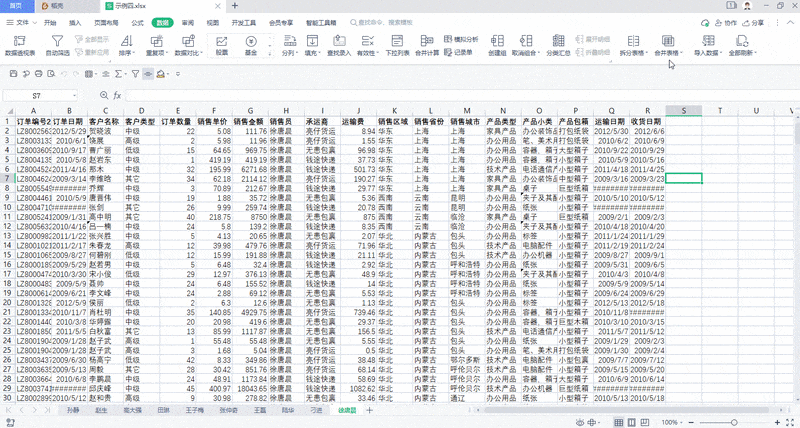Screen dimensions: 800x428
Task: Click the 合并计算 consolidate icon
Action: 427,44
